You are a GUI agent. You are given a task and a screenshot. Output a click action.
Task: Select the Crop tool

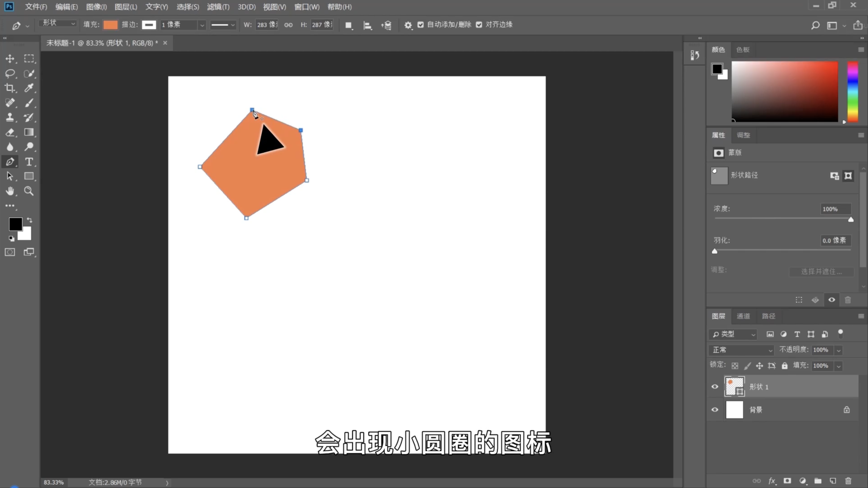point(10,88)
